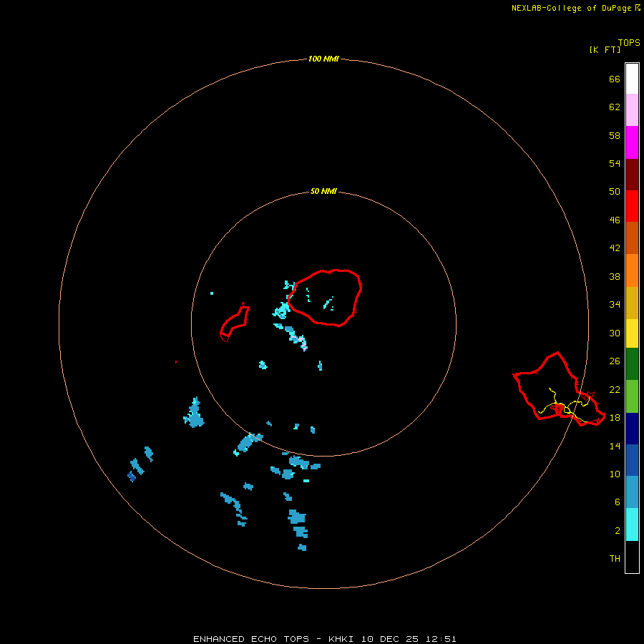Viewport: 644px width, 644px height.
Task: Click the legend value '14'
Action: [x=615, y=446]
